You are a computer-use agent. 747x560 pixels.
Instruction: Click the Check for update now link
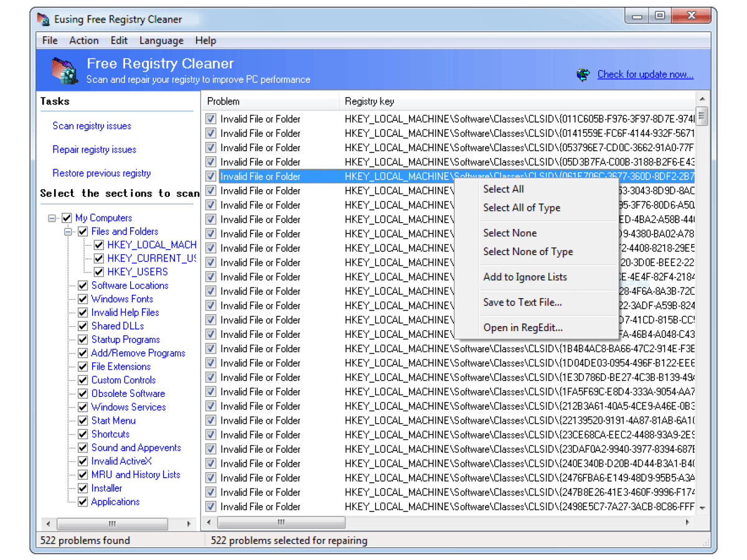point(645,75)
